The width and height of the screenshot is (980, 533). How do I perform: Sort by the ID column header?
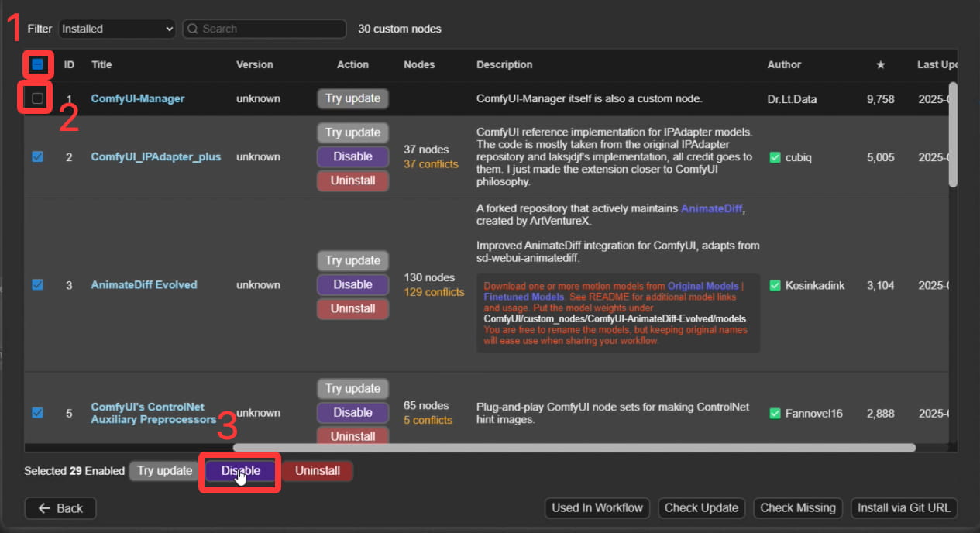[69, 64]
